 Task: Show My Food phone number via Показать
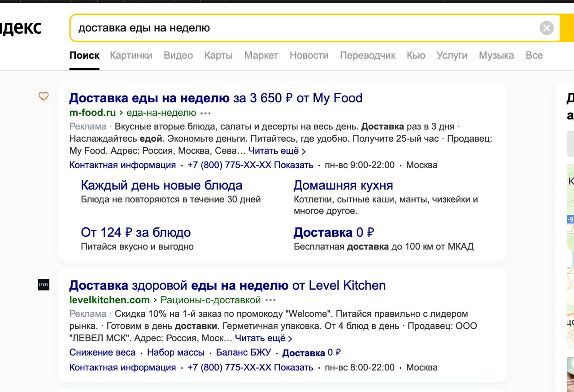click(x=293, y=165)
